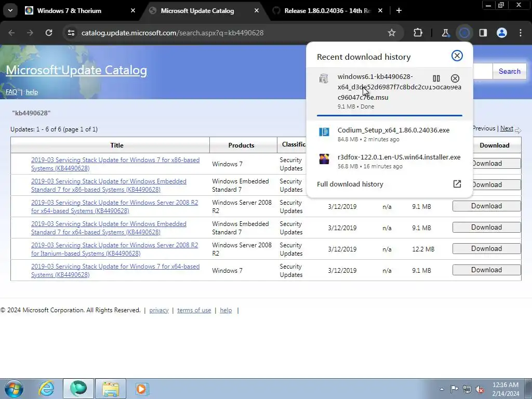Open Full download history external link icon
Screen dimensions: 532x399
(457, 184)
